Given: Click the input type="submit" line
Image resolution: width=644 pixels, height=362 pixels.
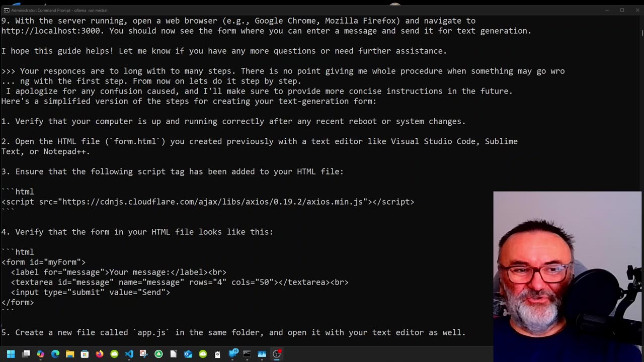Looking at the screenshot, I should pos(91,292).
